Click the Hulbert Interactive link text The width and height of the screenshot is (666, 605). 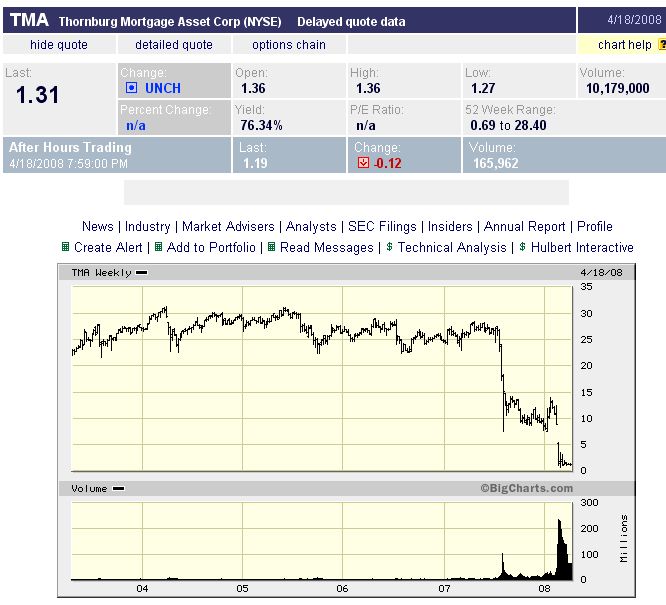[582, 247]
